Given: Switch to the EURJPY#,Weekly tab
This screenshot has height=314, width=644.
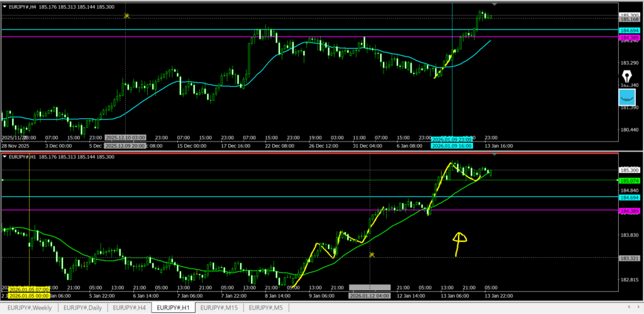Looking at the screenshot, I should 30,308.
